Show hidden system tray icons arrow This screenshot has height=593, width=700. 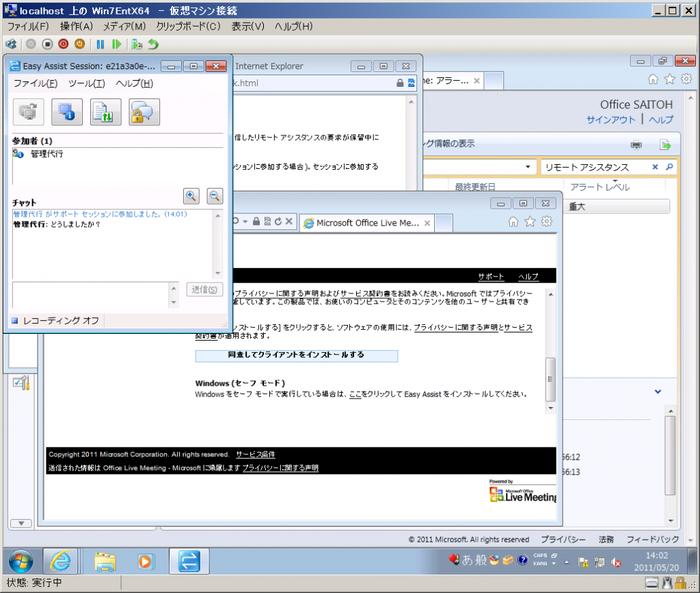click(566, 562)
